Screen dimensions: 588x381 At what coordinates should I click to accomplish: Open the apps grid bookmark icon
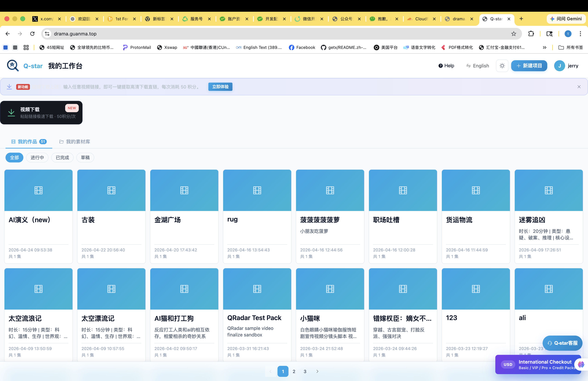(26, 47)
